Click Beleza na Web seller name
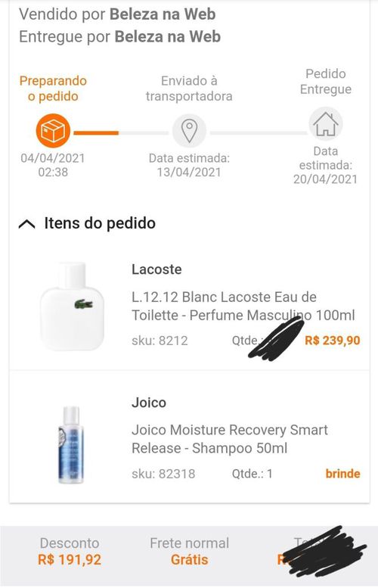The width and height of the screenshot is (378, 588). point(163,14)
